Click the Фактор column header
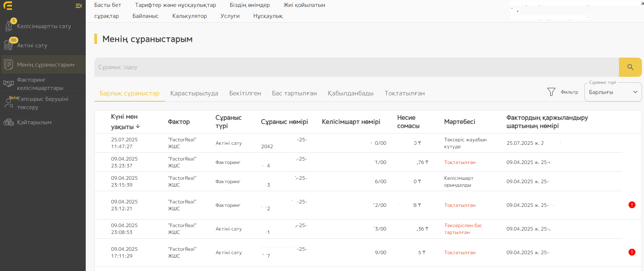 [179, 122]
